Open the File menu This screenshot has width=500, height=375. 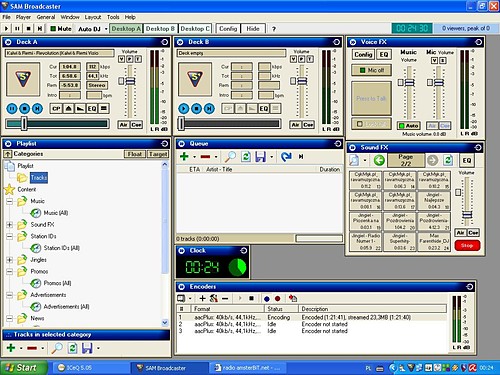coord(6,17)
